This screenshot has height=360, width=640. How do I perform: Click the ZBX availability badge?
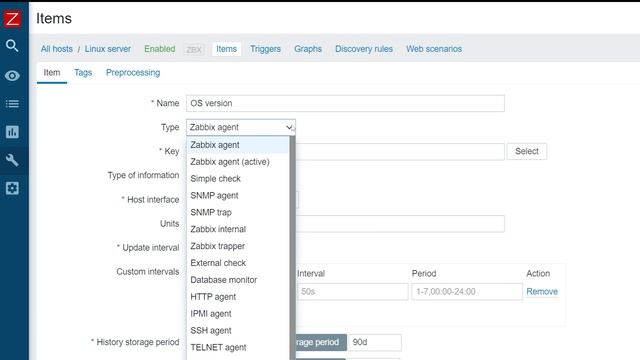(194, 49)
